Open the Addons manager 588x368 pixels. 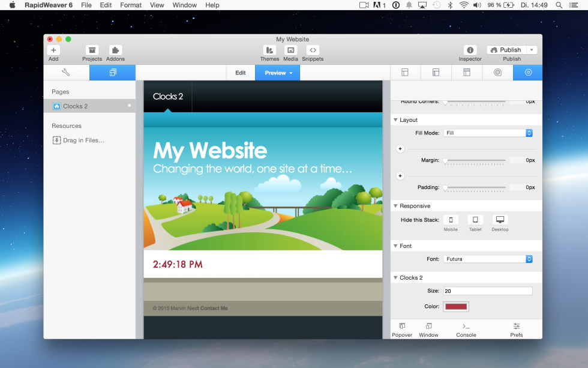click(x=115, y=50)
